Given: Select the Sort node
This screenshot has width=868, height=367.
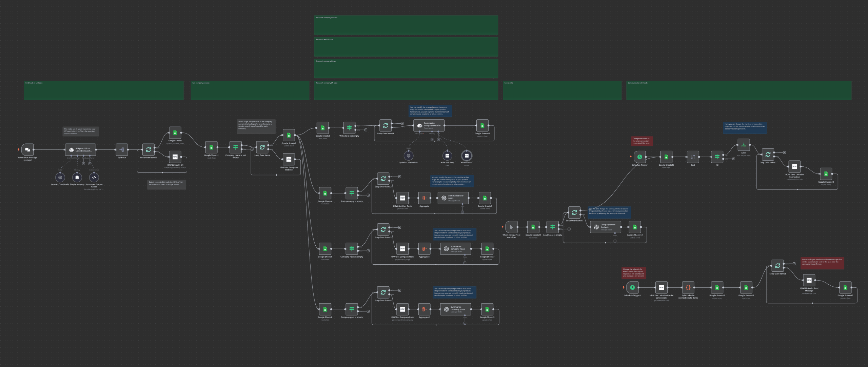Looking at the screenshot, I should (x=692, y=157).
